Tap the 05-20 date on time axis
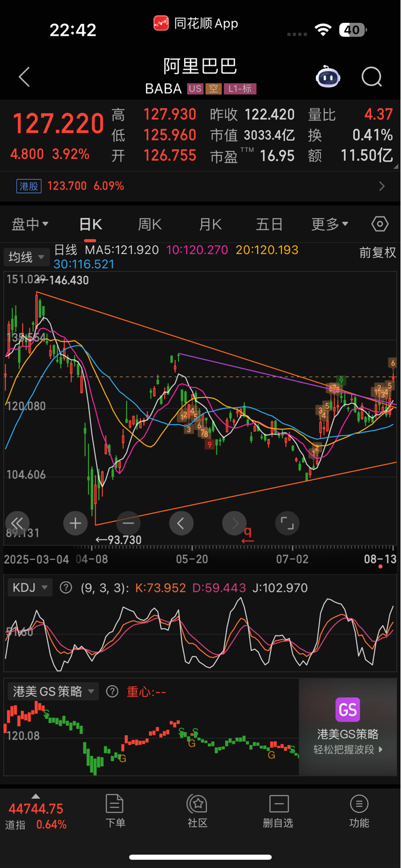 [192, 559]
